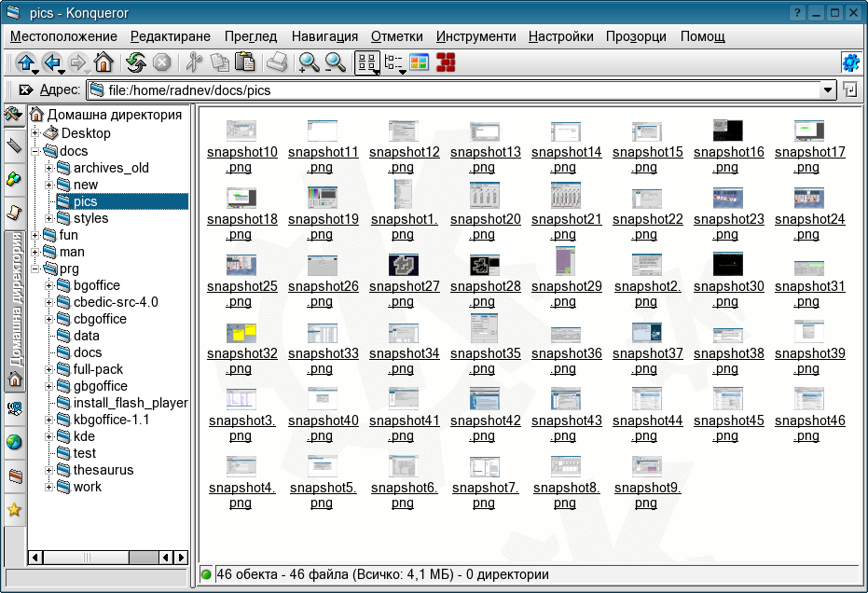This screenshot has width=868, height=593.
Task: Toggle the Tree View mode button
Action: [393, 62]
